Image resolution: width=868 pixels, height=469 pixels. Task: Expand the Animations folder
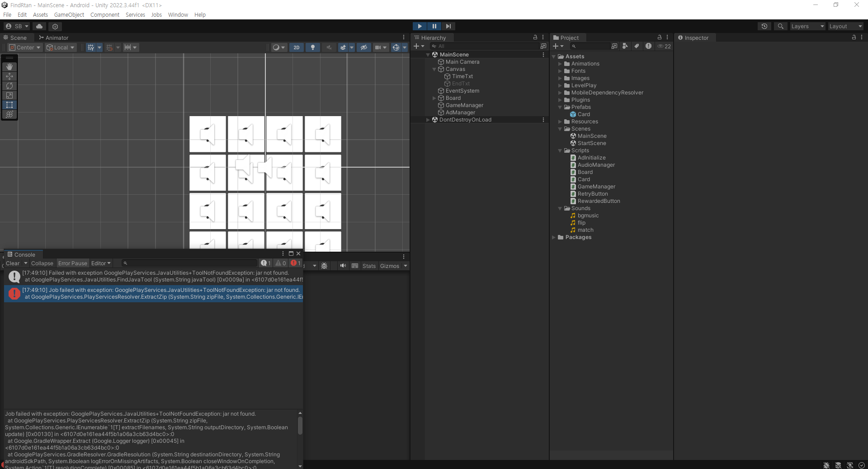pos(560,64)
